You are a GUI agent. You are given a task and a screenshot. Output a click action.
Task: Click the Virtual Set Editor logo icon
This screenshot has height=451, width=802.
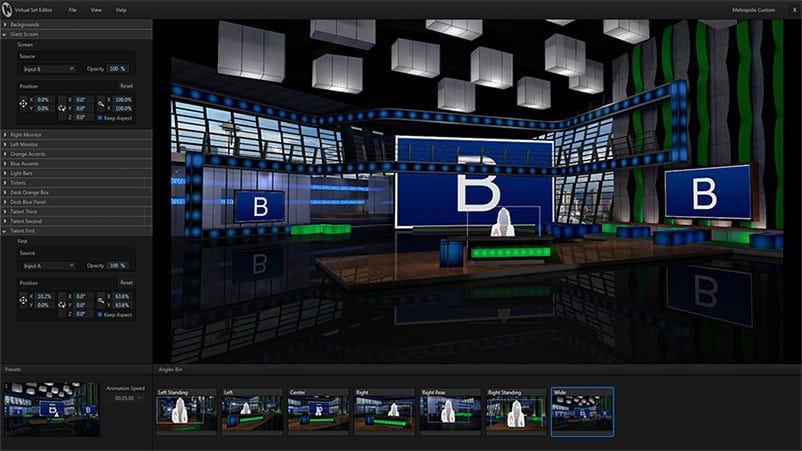point(7,9)
